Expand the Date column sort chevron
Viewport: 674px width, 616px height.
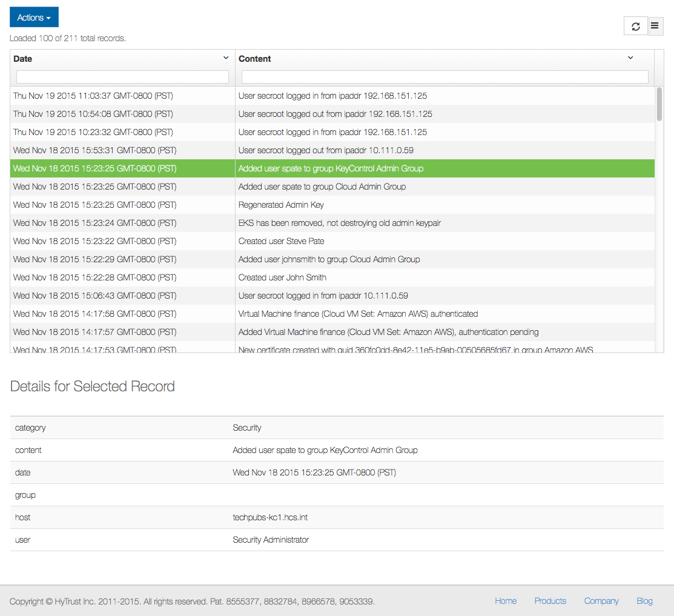(226, 58)
